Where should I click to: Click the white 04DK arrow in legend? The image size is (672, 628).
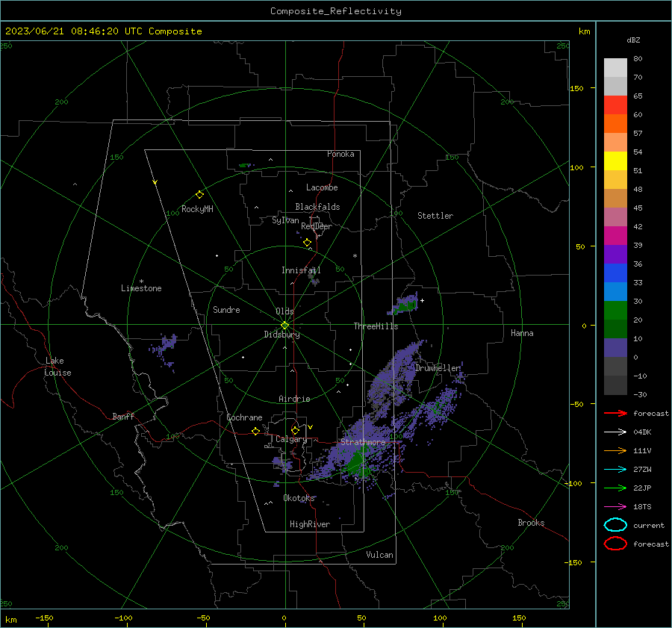[x=615, y=432]
